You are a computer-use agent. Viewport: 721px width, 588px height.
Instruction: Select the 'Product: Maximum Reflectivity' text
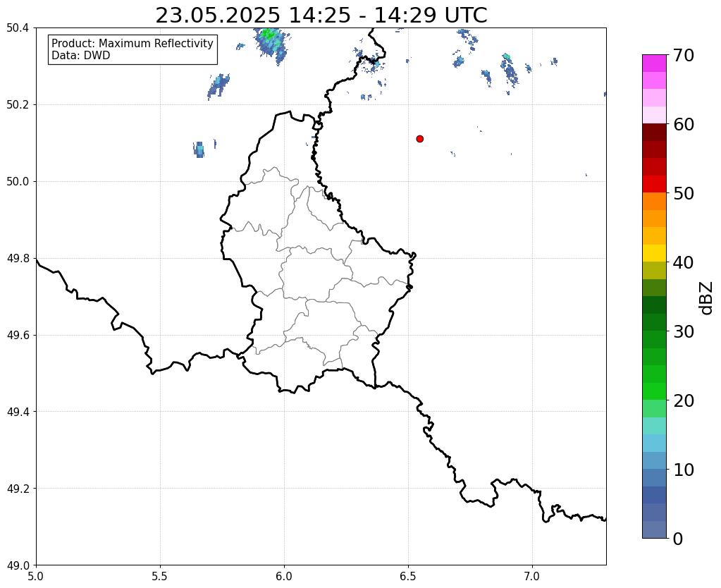point(133,43)
